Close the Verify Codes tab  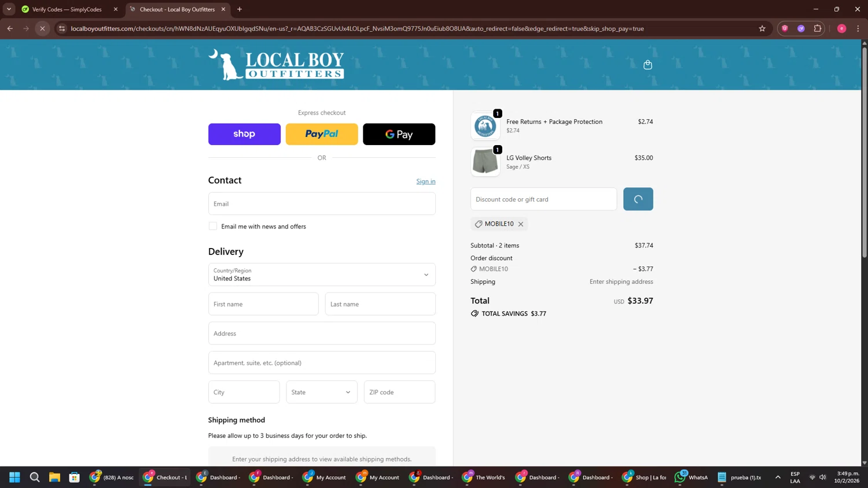(x=115, y=9)
